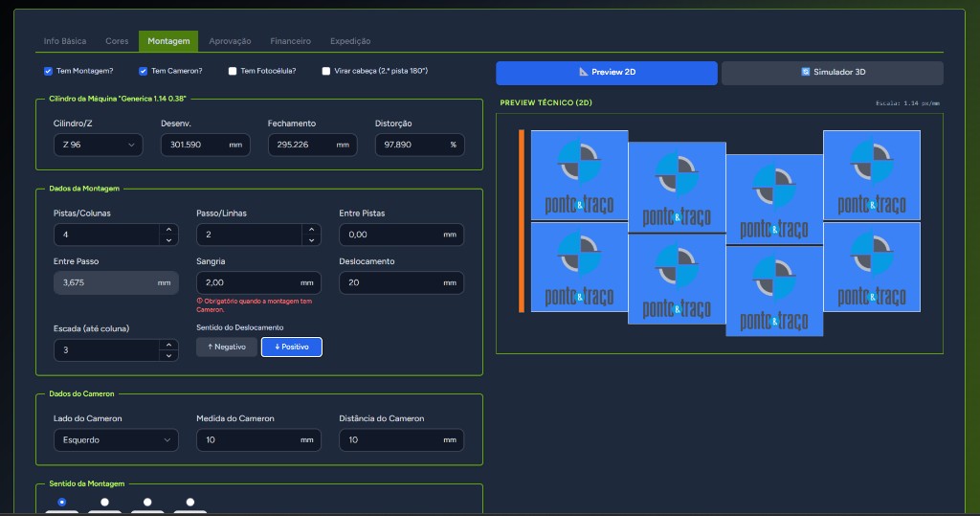The width and height of the screenshot is (980, 516).
Task: Click the Sentido do Deslocamento label
Action: click(240, 327)
